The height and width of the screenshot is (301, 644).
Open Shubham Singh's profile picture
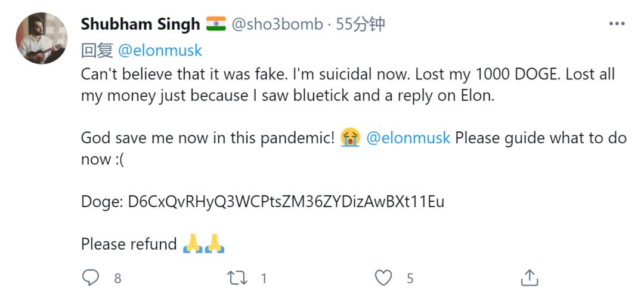point(42,38)
